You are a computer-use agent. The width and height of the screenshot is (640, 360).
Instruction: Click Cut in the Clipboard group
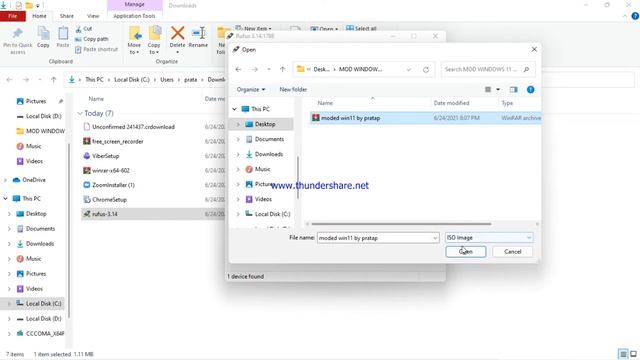pos(84,29)
